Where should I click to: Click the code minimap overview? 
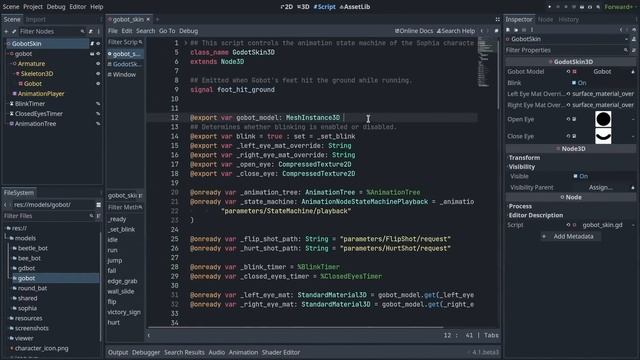[487, 63]
